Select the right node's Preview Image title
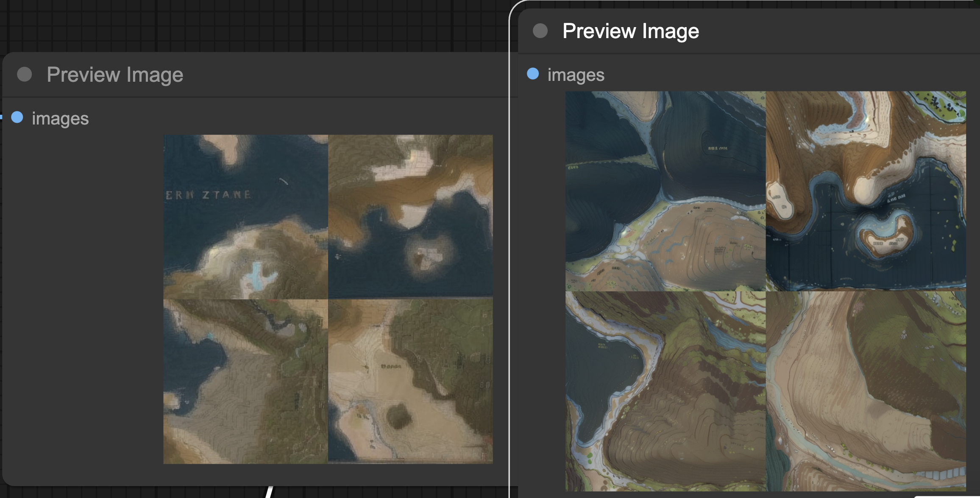980x498 pixels. [x=630, y=31]
